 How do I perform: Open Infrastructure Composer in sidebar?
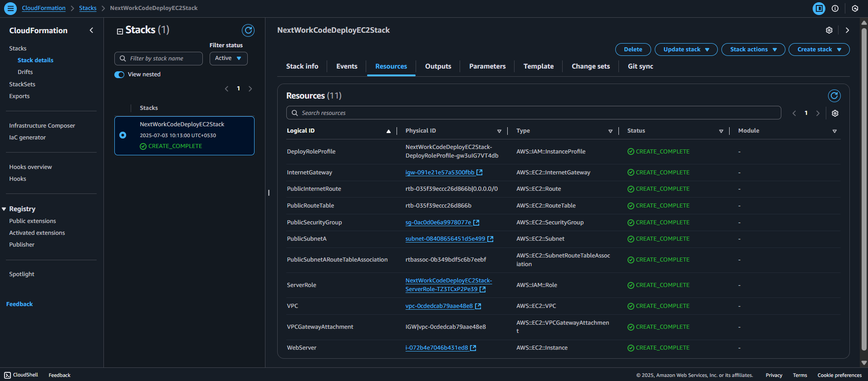pos(42,126)
